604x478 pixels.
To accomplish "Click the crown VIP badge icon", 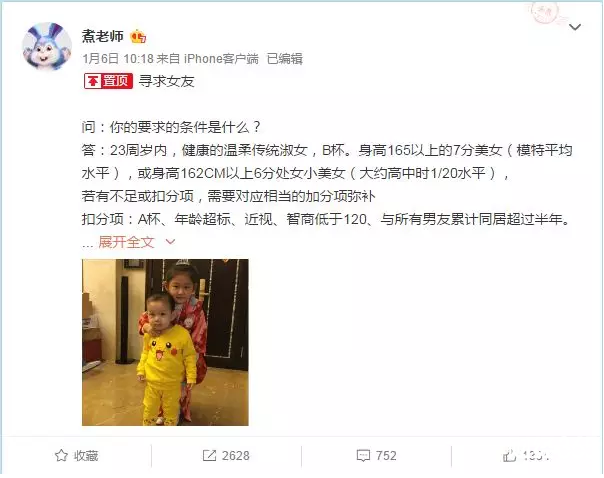I will coord(138,37).
